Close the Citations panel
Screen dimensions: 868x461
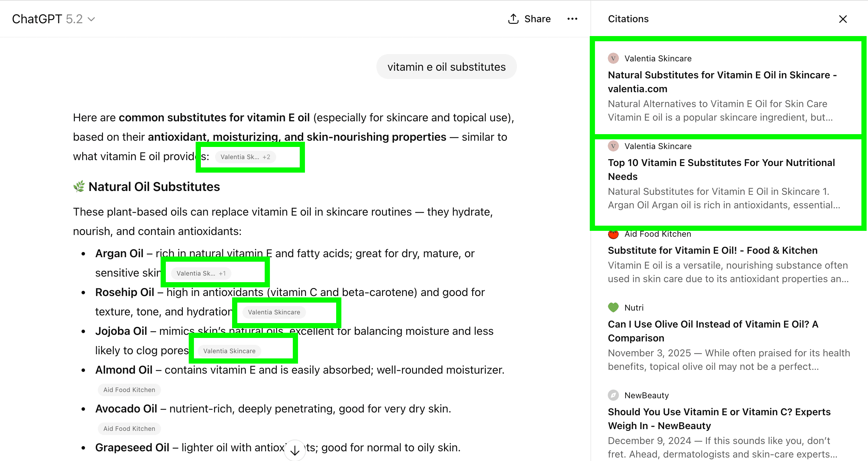[x=843, y=19]
